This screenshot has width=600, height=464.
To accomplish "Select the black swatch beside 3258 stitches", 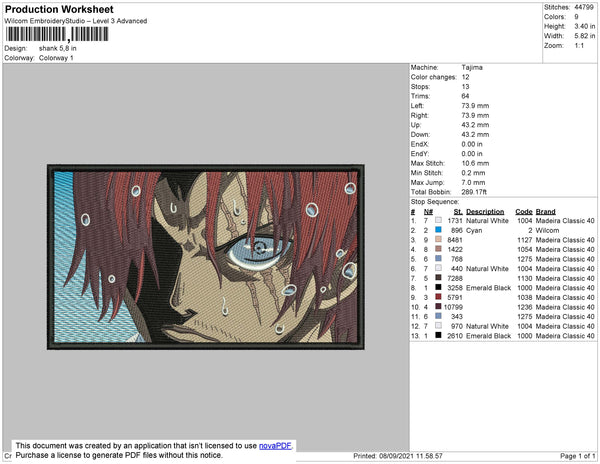I will [x=439, y=287].
